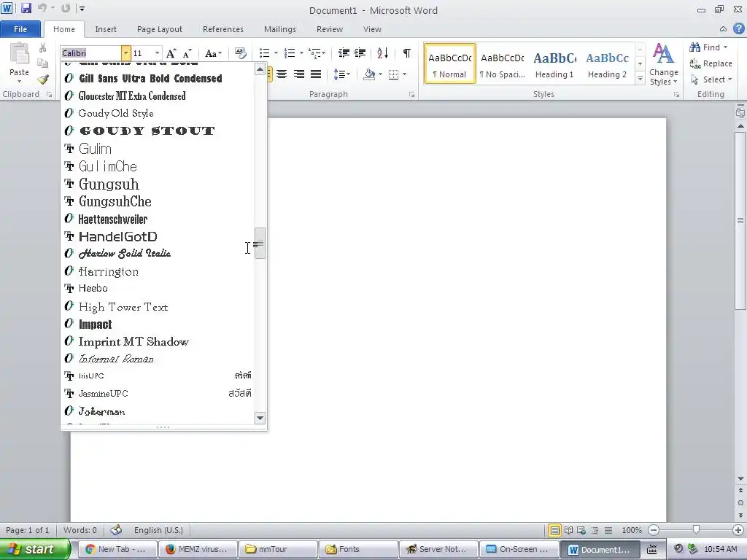Click the Clear Formatting icon
This screenshot has width=747, height=560.
click(x=241, y=52)
